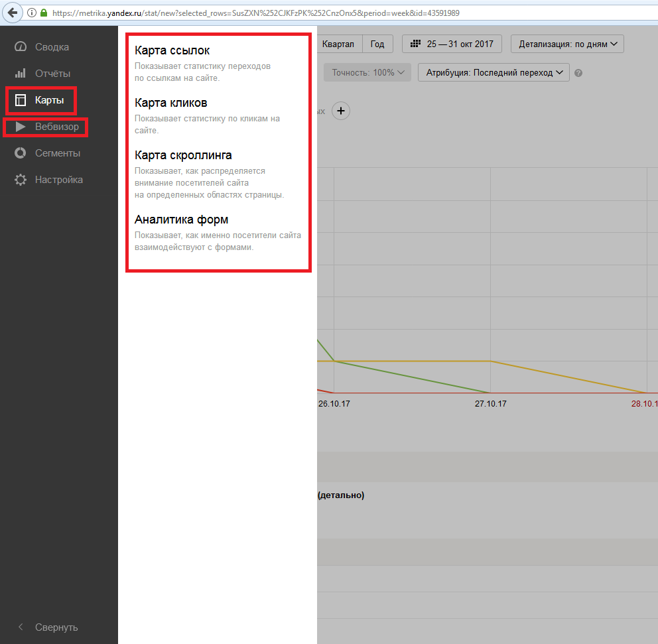Open the Настройка sidebar item
This screenshot has width=658, height=644.
pyautogui.click(x=59, y=180)
